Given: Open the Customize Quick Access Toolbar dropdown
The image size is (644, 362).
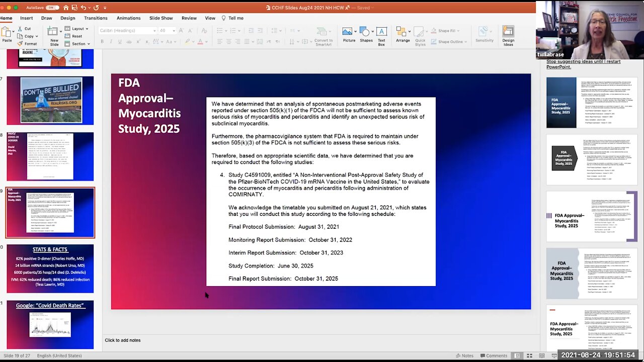Looking at the screenshot, I should 105,8.
